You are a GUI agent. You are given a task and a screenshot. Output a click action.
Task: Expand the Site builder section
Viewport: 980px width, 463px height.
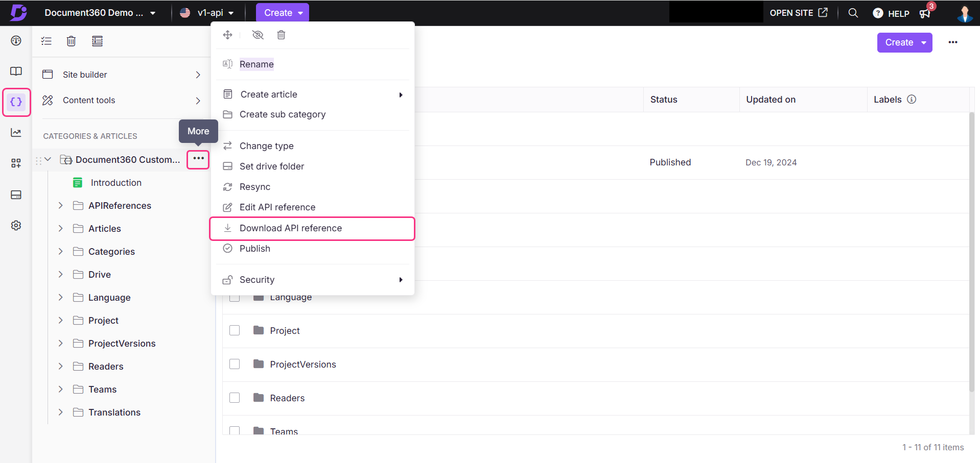pyautogui.click(x=123, y=75)
